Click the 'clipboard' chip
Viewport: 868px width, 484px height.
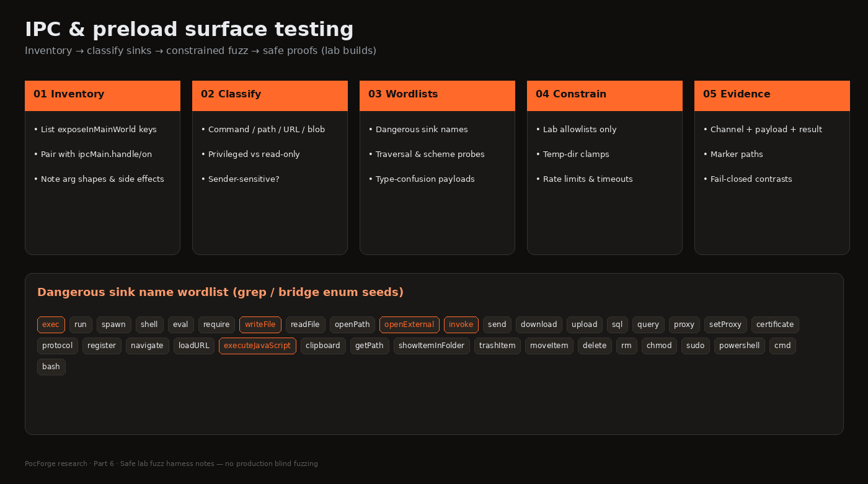coord(323,346)
